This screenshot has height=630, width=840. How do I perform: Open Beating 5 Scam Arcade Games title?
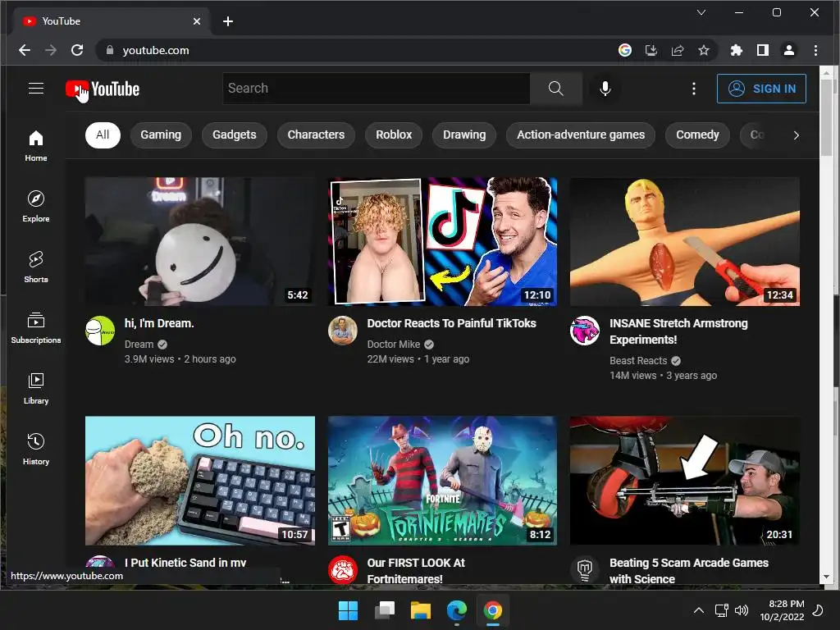click(x=689, y=571)
